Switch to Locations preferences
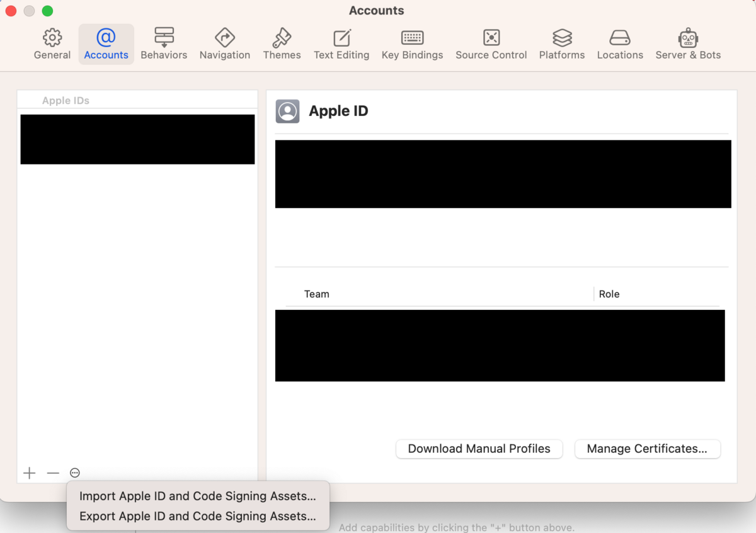 point(620,44)
